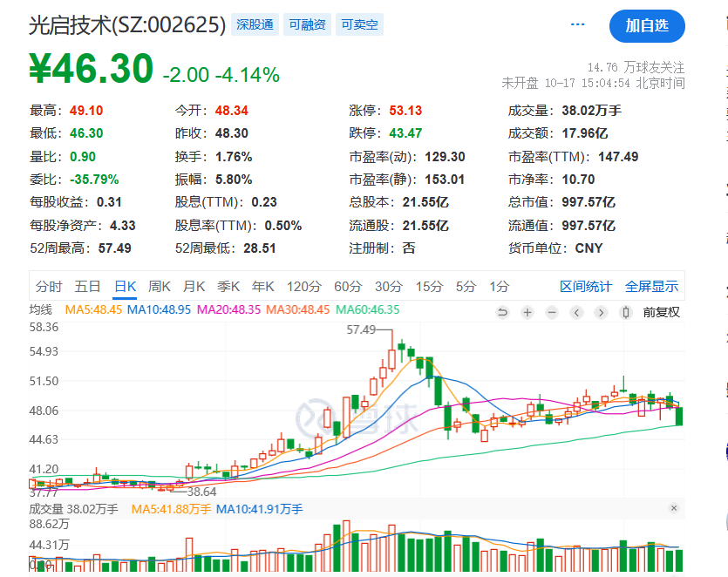
Task: Switch to the 15分 chart
Action: pyautogui.click(x=429, y=287)
